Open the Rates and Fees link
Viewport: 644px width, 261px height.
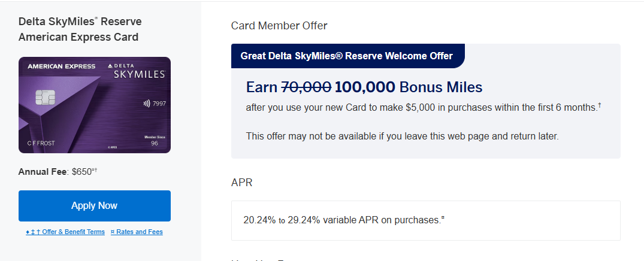(137, 232)
